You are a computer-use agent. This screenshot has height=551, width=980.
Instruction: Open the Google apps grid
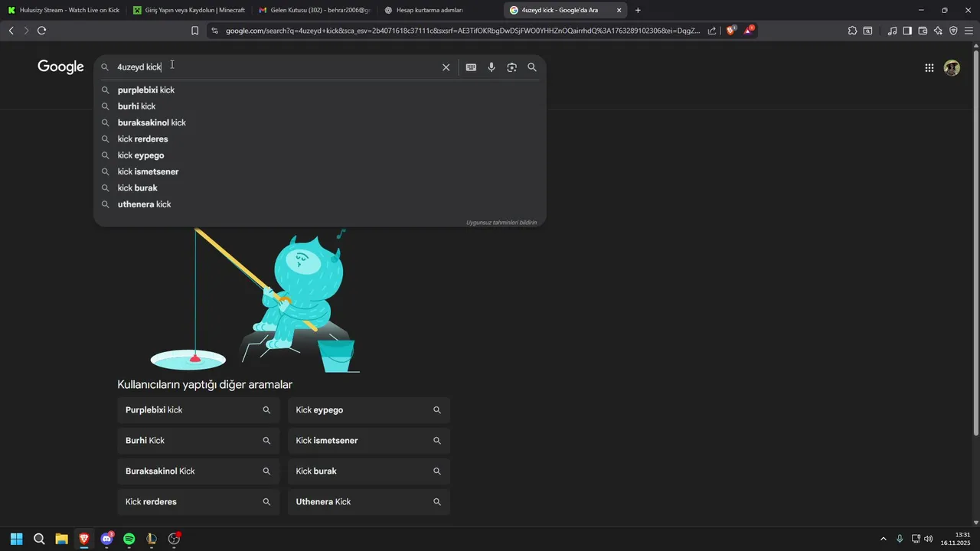[x=929, y=68]
